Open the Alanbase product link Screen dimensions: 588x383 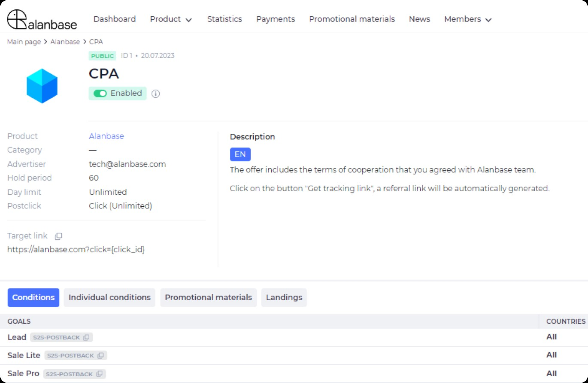tap(106, 136)
